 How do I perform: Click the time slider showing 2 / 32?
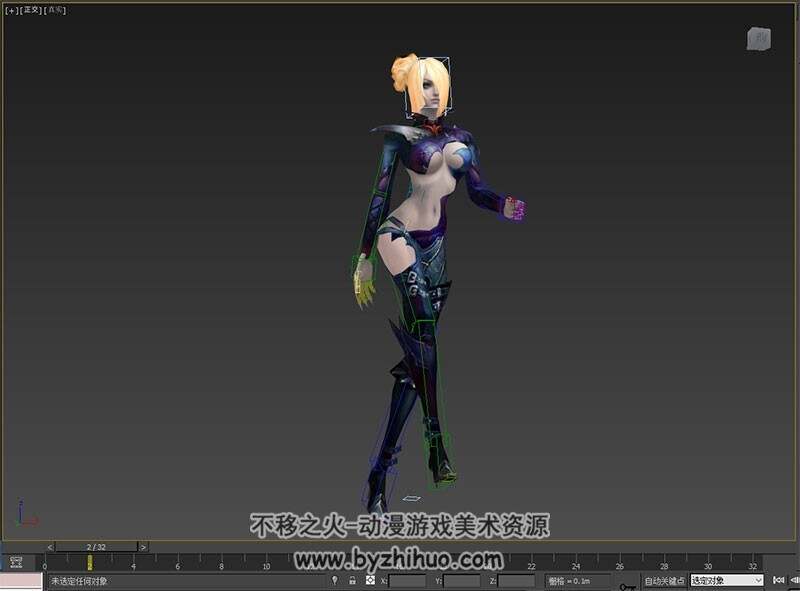point(96,547)
